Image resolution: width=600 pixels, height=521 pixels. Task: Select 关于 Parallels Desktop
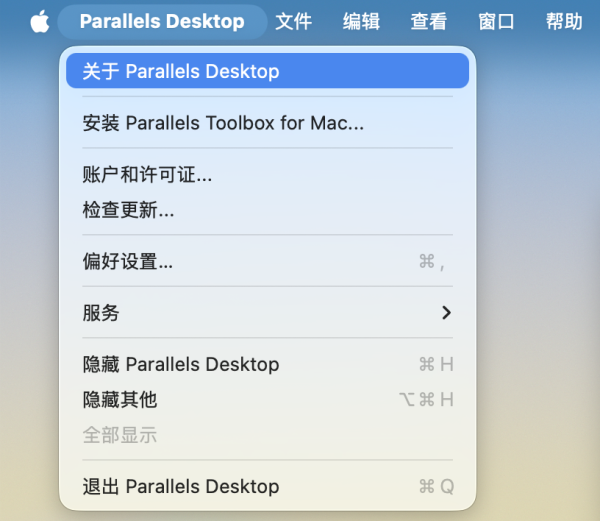coord(181,71)
